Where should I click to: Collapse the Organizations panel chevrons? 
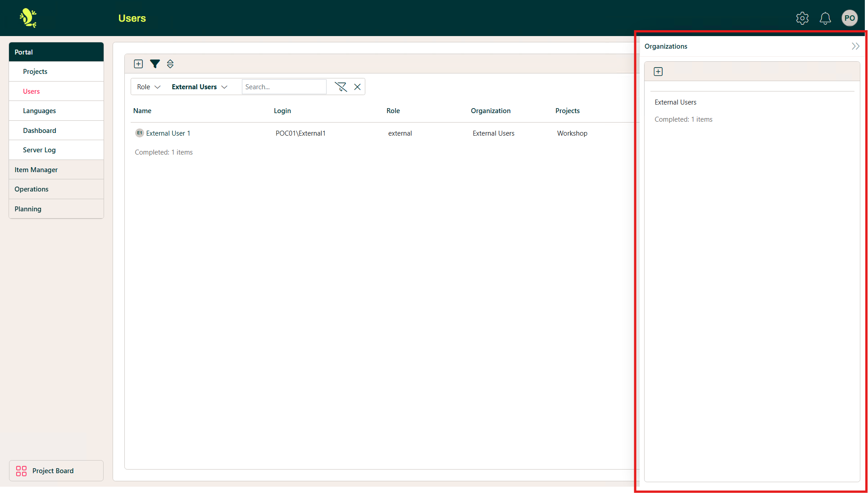855,46
